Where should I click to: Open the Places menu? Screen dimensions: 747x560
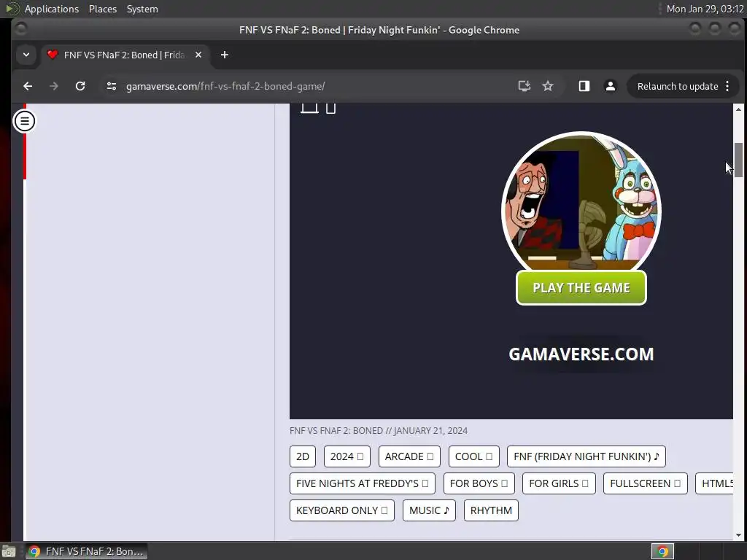click(x=103, y=9)
